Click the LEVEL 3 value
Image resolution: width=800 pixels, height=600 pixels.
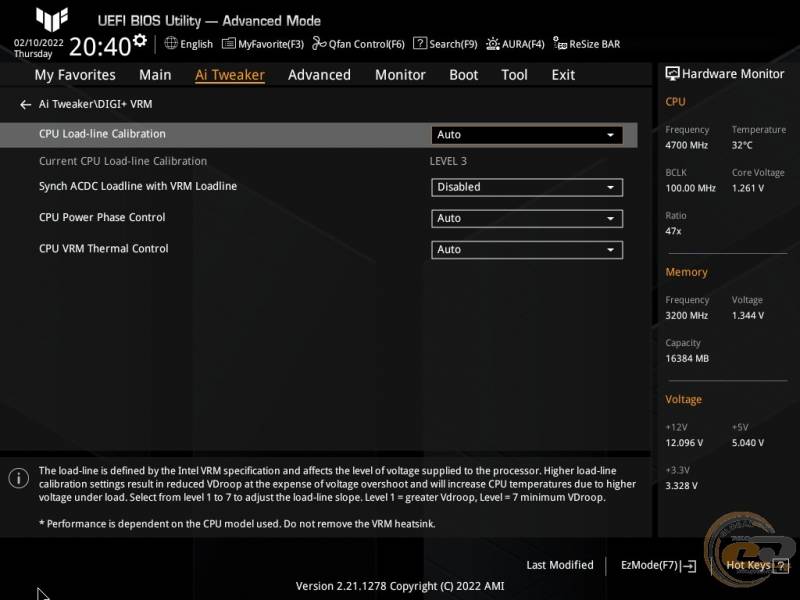point(448,161)
